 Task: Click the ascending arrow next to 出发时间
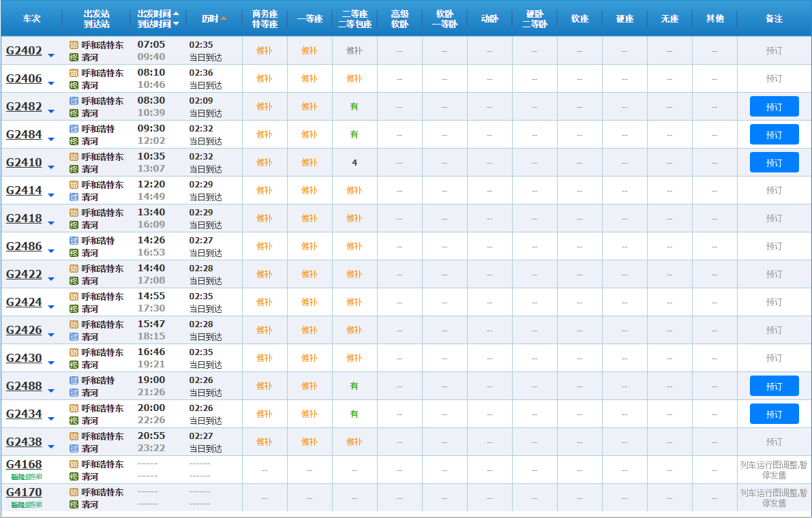click(177, 14)
